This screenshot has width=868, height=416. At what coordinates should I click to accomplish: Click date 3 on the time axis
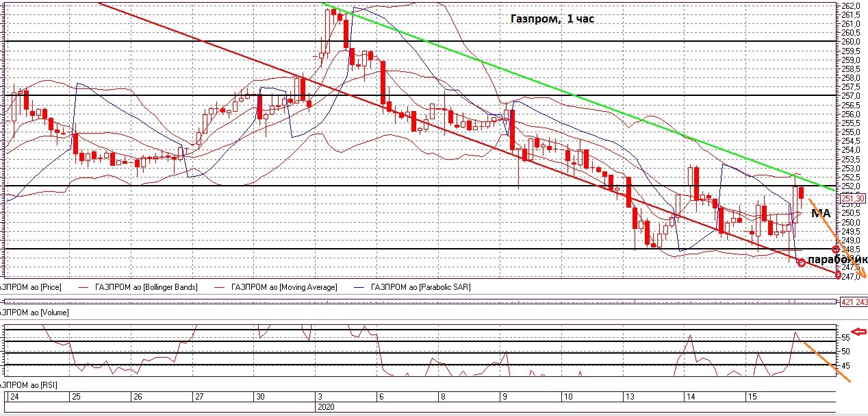319,397
